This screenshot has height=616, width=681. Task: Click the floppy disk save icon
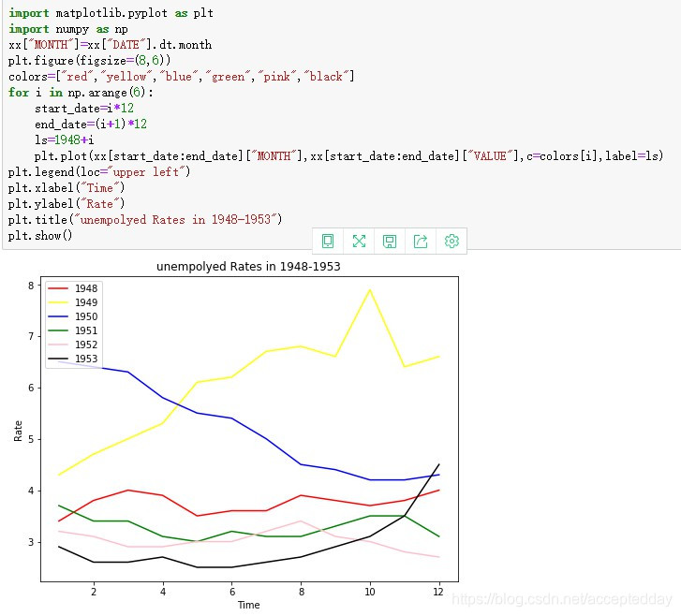pos(390,241)
